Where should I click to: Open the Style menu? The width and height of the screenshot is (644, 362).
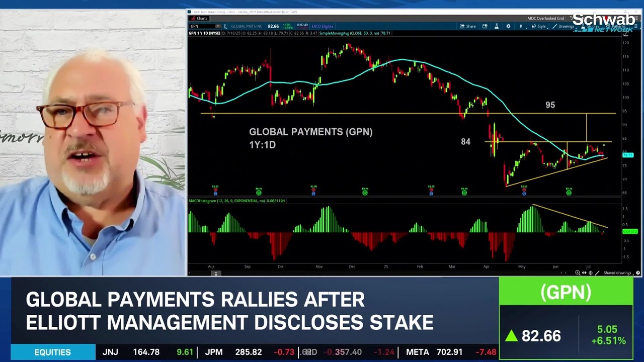pyautogui.click(x=538, y=26)
